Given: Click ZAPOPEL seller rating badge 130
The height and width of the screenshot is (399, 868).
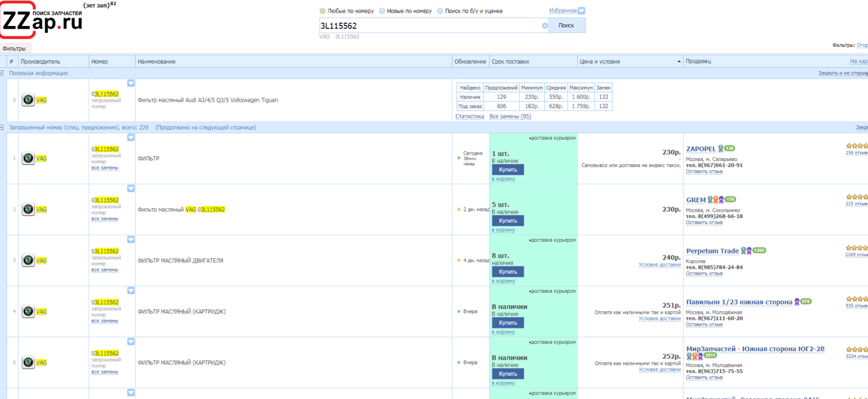Looking at the screenshot, I should point(730,149).
